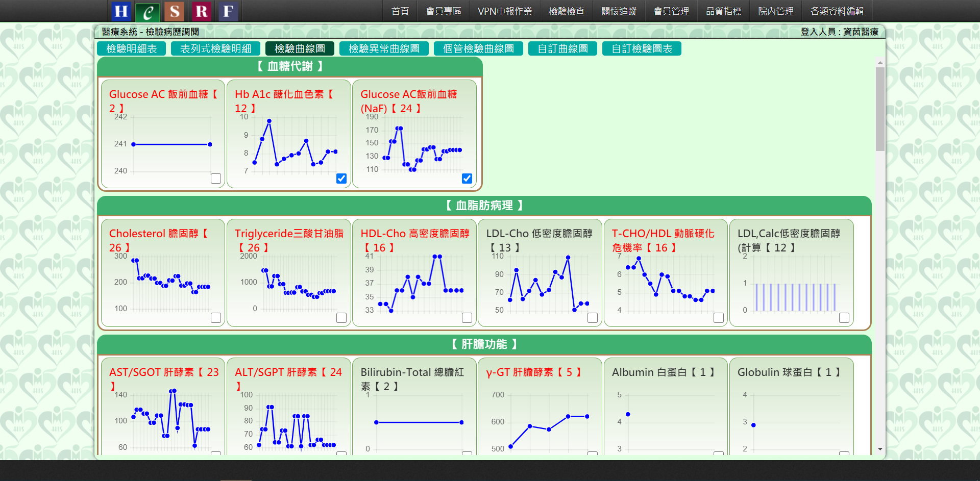Switch to 檢驗異常曲線圖 tab
Screen dimensions: 980x481
tap(384, 48)
